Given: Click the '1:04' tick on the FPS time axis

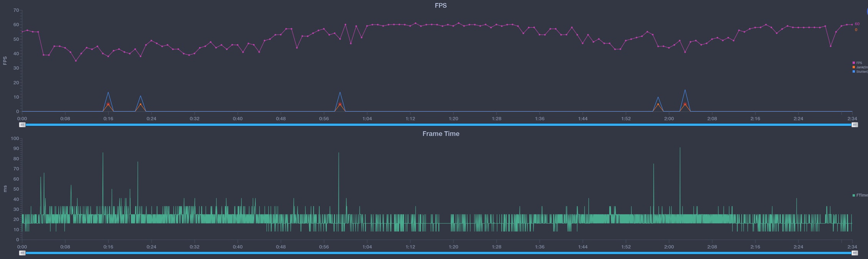Looking at the screenshot, I should (367, 119).
